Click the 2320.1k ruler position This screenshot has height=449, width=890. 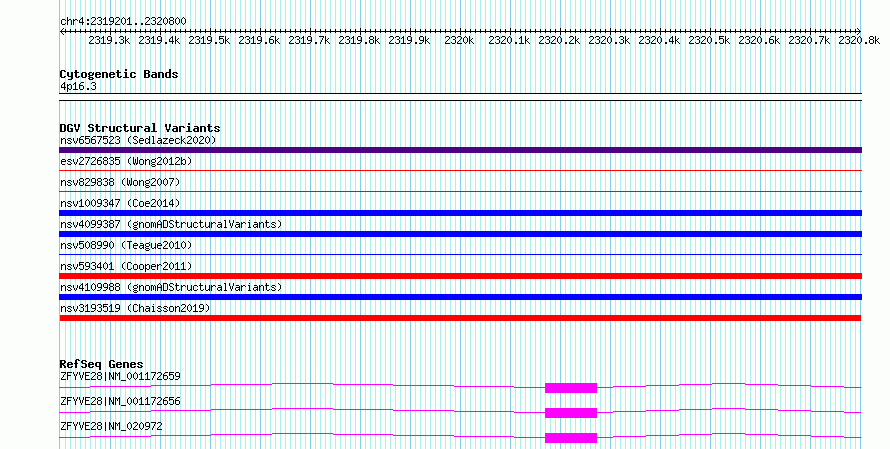[x=509, y=40]
